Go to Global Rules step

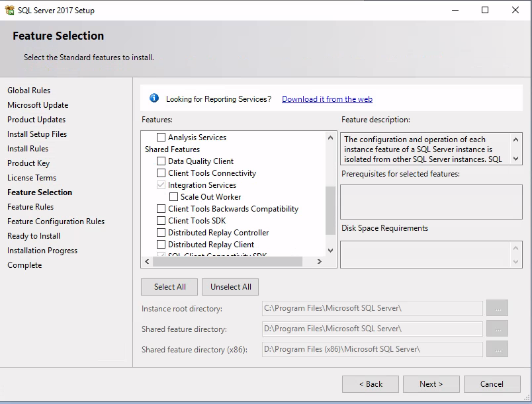tap(29, 91)
